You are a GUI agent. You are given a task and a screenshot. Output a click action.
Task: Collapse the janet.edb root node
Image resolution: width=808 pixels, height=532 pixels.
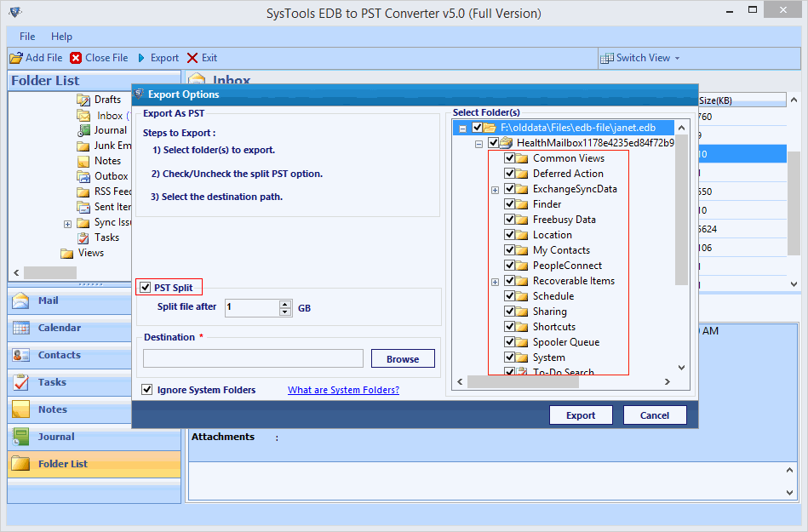pos(462,129)
